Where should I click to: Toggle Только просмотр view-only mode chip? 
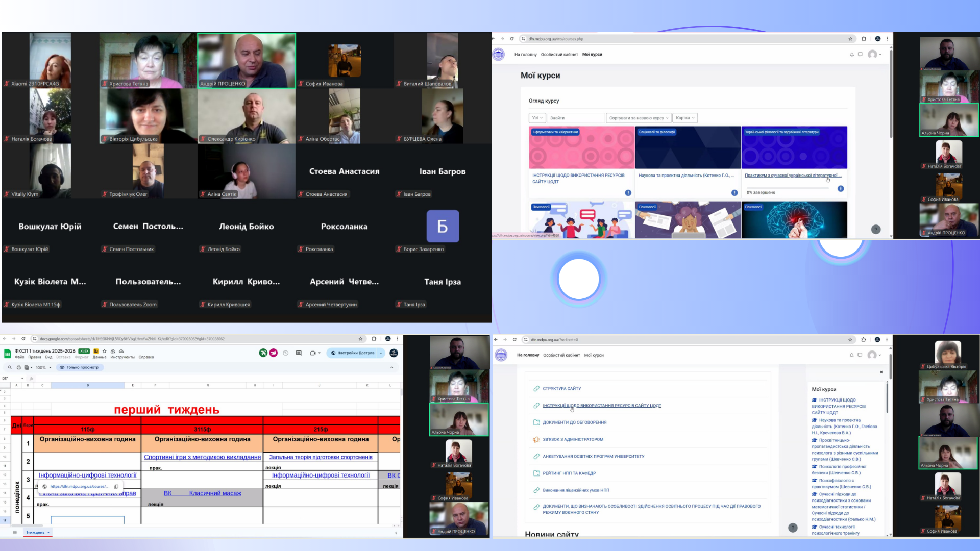tap(79, 367)
